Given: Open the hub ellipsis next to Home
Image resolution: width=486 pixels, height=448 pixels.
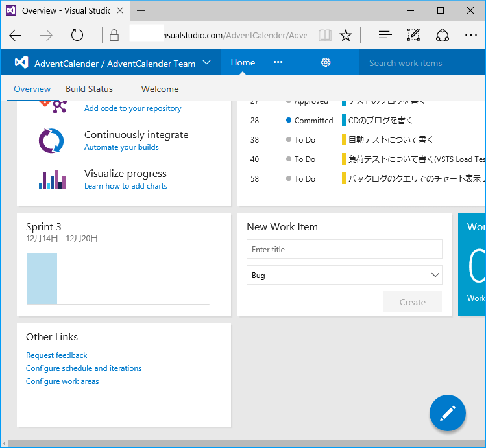Looking at the screenshot, I should click(278, 62).
